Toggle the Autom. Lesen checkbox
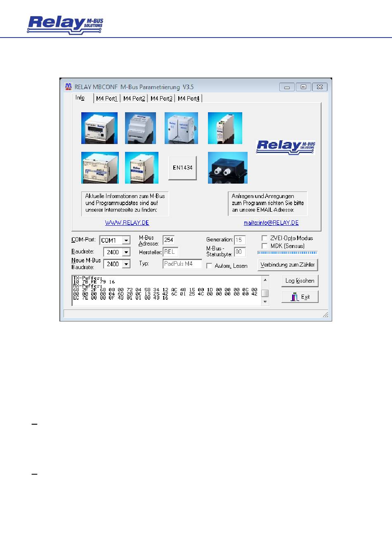Viewport: 392px width, 555px height. [209, 266]
